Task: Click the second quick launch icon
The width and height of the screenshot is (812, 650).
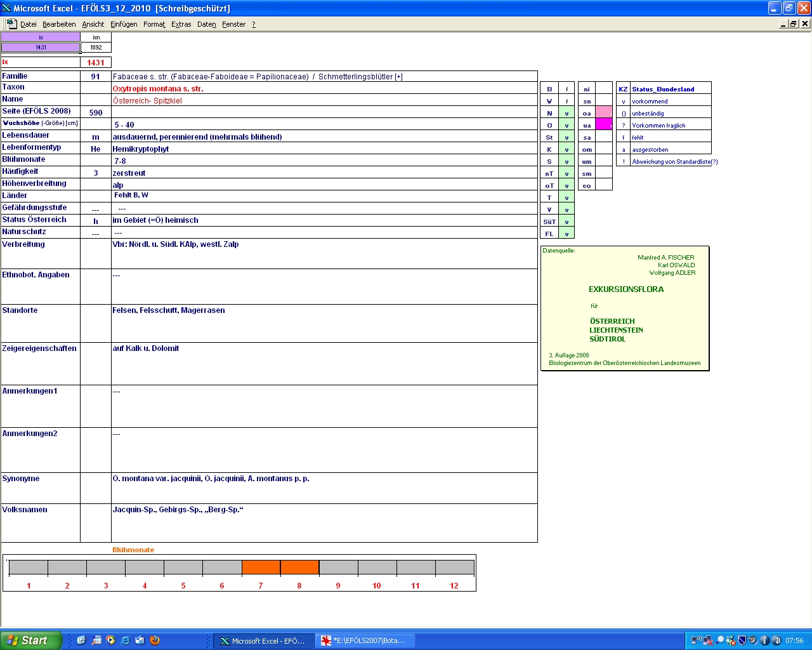Action: (x=96, y=640)
